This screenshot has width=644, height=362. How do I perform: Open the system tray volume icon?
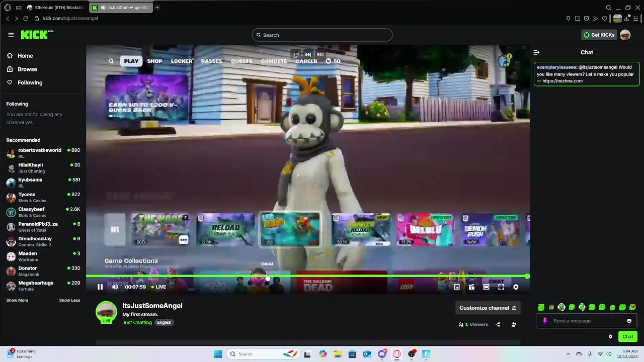pyautogui.click(x=609, y=354)
